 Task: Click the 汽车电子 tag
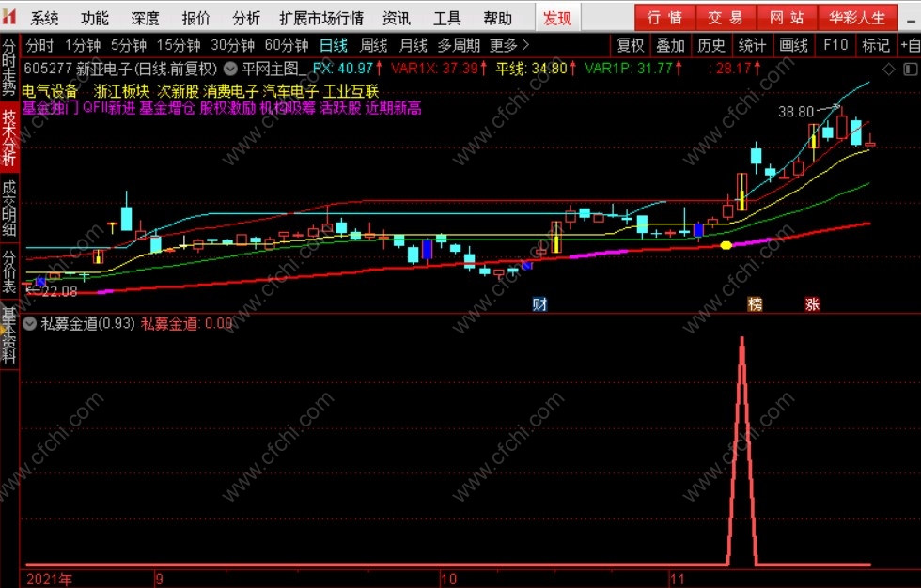(290, 91)
